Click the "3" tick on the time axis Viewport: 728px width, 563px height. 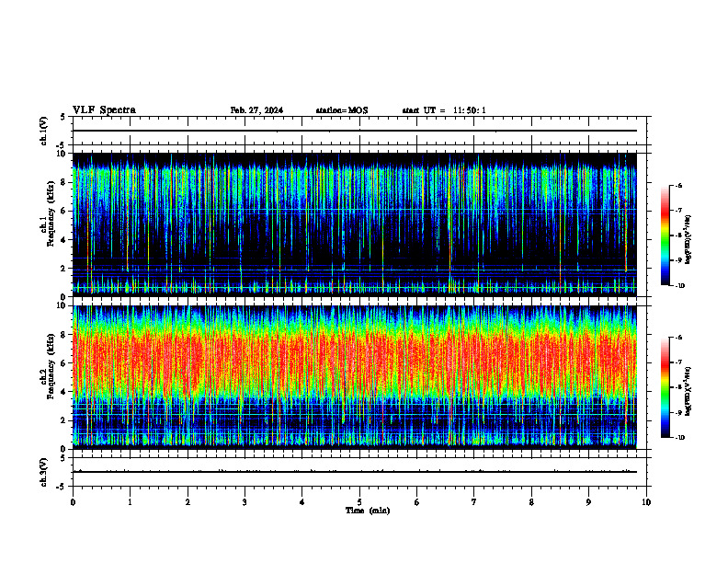245,502
